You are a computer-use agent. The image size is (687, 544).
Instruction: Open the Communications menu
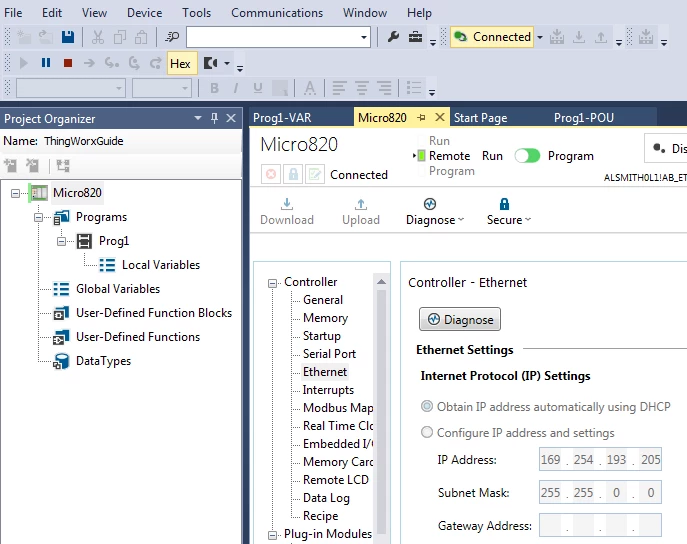[277, 13]
